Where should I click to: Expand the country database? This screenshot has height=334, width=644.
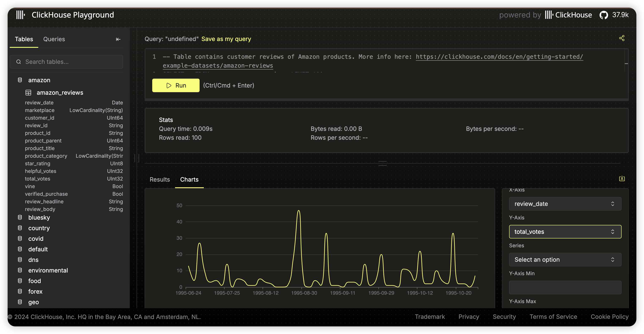pyautogui.click(x=39, y=228)
